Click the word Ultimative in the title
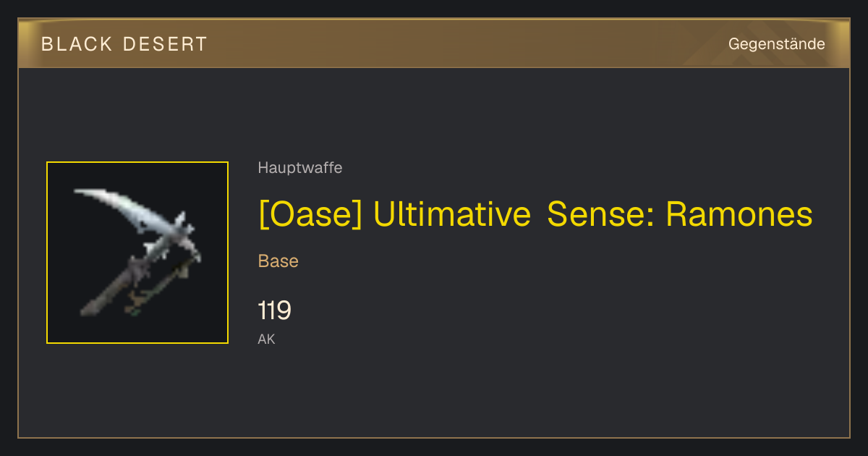 [451, 214]
